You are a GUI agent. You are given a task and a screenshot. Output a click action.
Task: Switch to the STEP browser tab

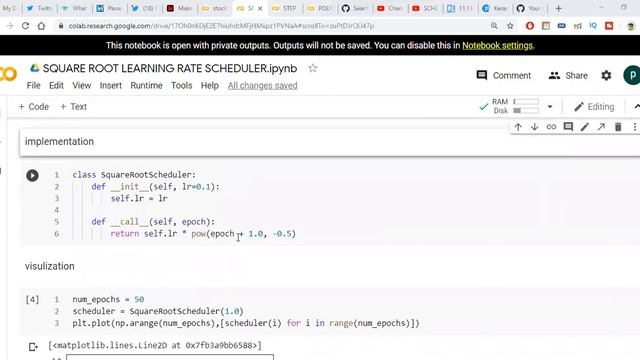pos(285,8)
